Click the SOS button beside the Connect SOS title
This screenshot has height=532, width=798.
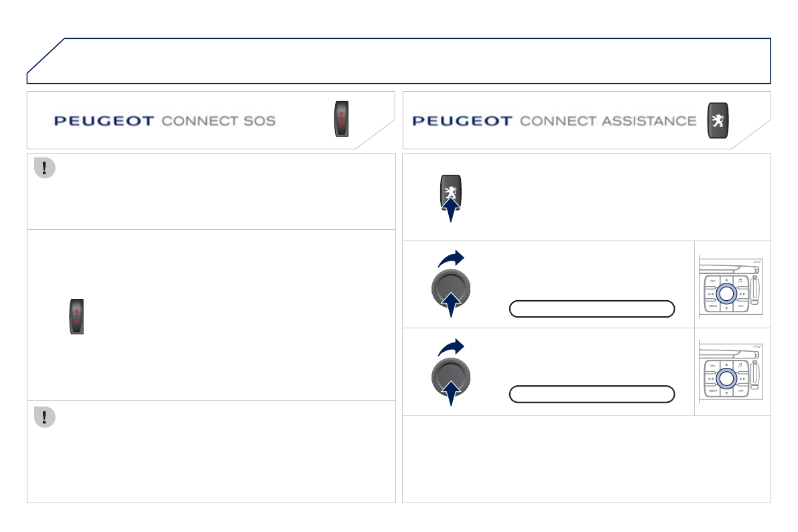pos(342,120)
